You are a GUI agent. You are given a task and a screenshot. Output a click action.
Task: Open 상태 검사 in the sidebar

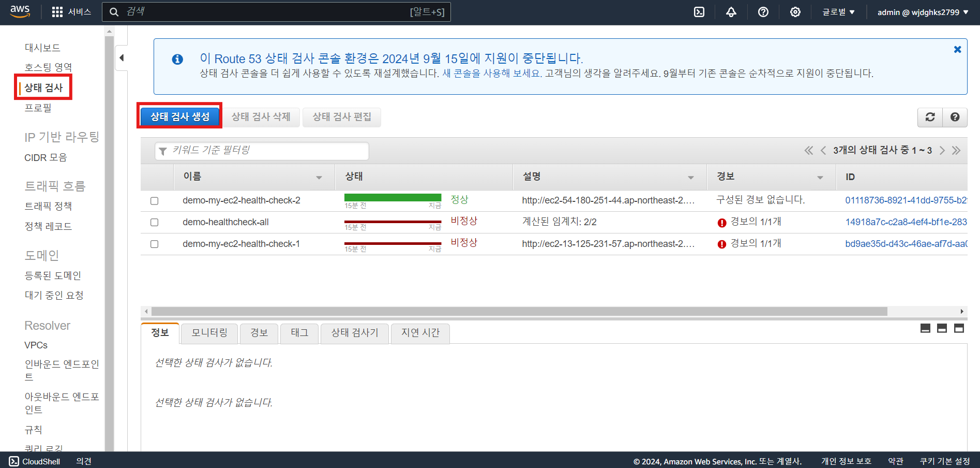pyautogui.click(x=43, y=87)
